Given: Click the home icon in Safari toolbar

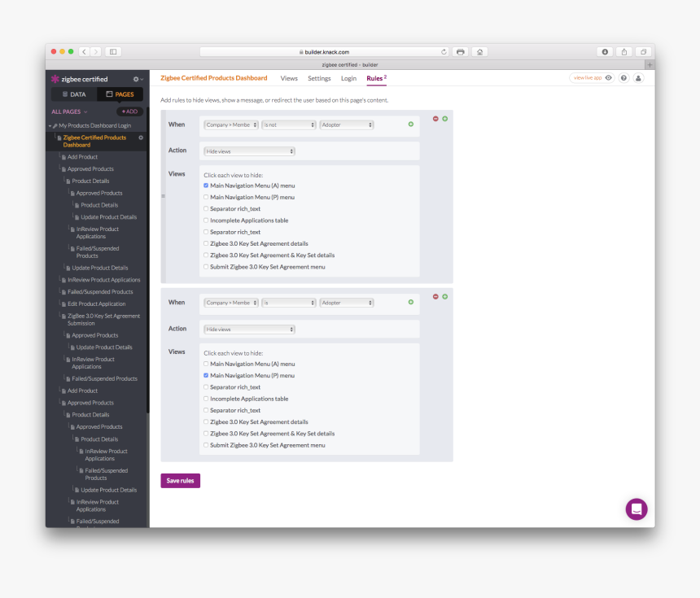Looking at the screenshot, I should (480, 52).
